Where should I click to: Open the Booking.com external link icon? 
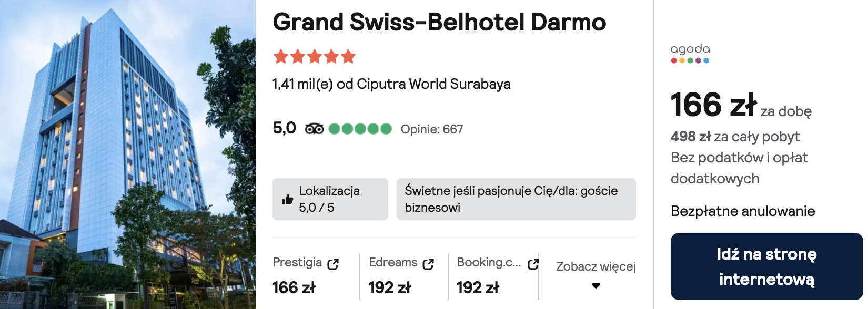point(533,264)
